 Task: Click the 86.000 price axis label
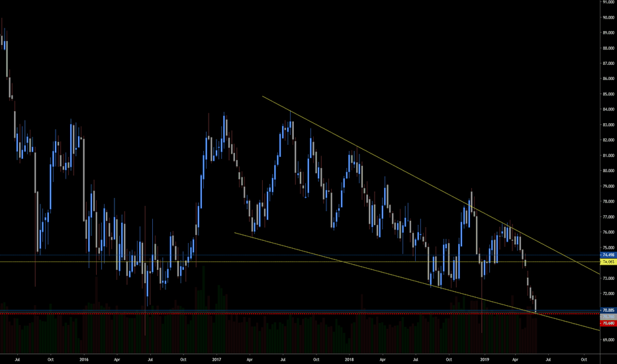pos(608,79)
